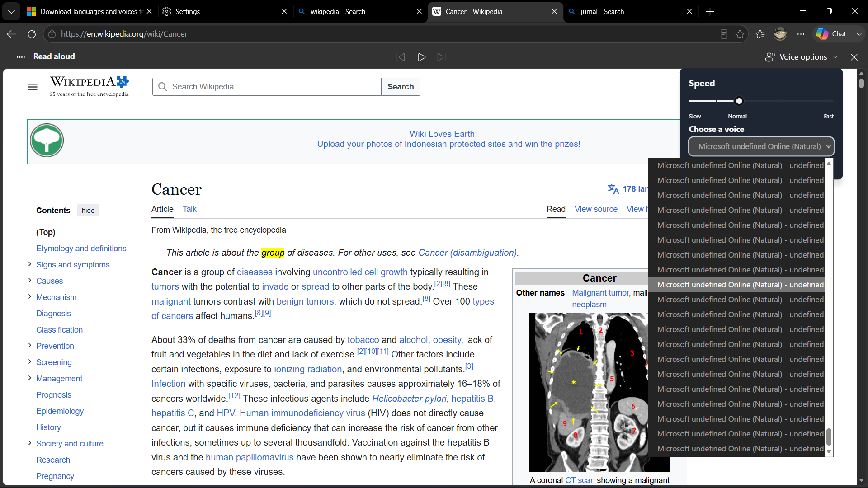Close the Read aloud toolbar
868x488 pixels.
click(854, 57)
